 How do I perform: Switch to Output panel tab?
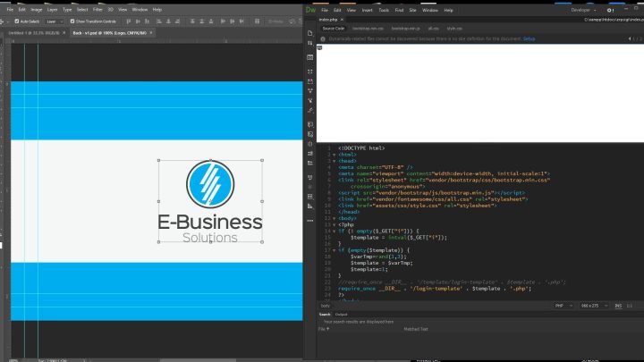point(341,315)
